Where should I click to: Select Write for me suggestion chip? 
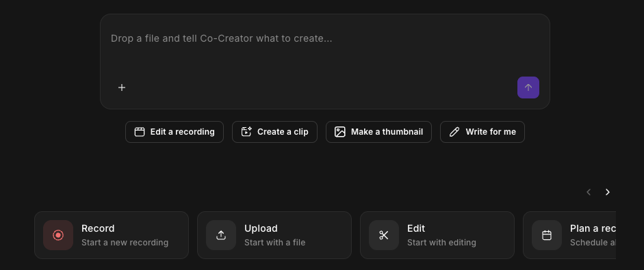482,132
